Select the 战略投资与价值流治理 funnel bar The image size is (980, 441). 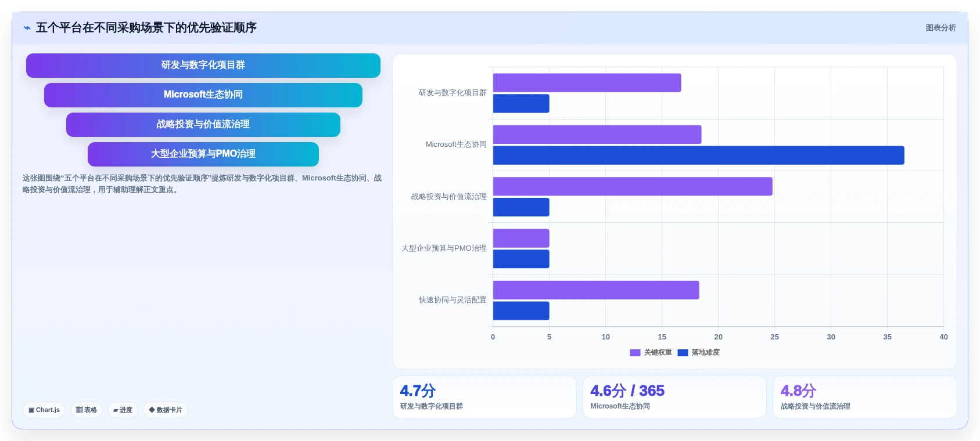(203, 125)
